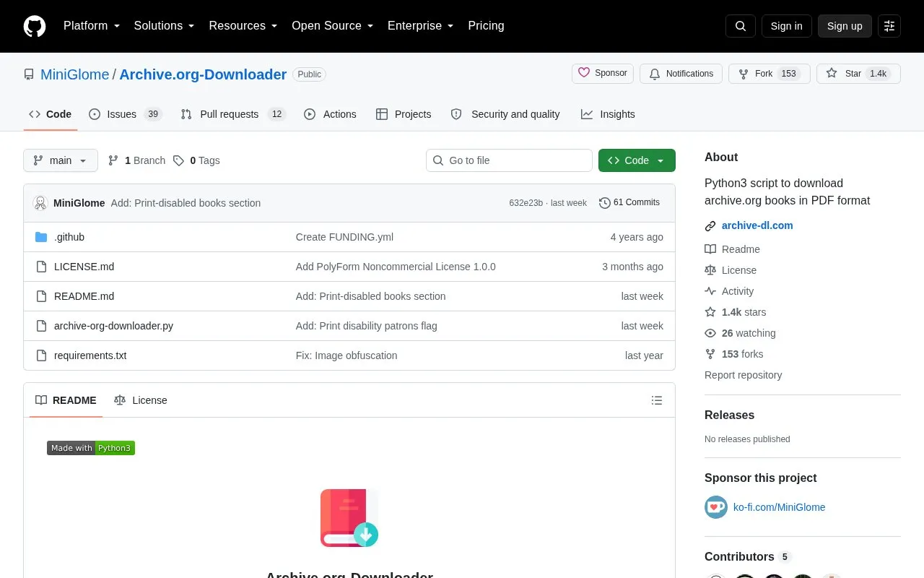The image size is (924, 578).
Task: Switch to the Pull requests tab
Action: click(x=233, y=114)
